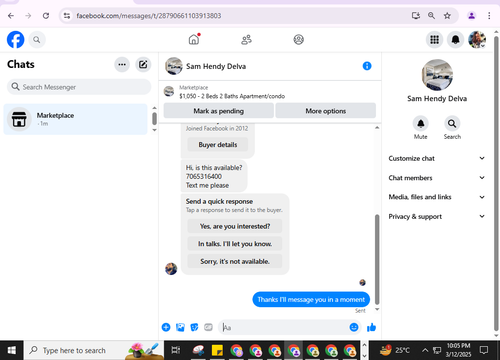
Task: Go to the Home feed icon
Action: [194, 40]
